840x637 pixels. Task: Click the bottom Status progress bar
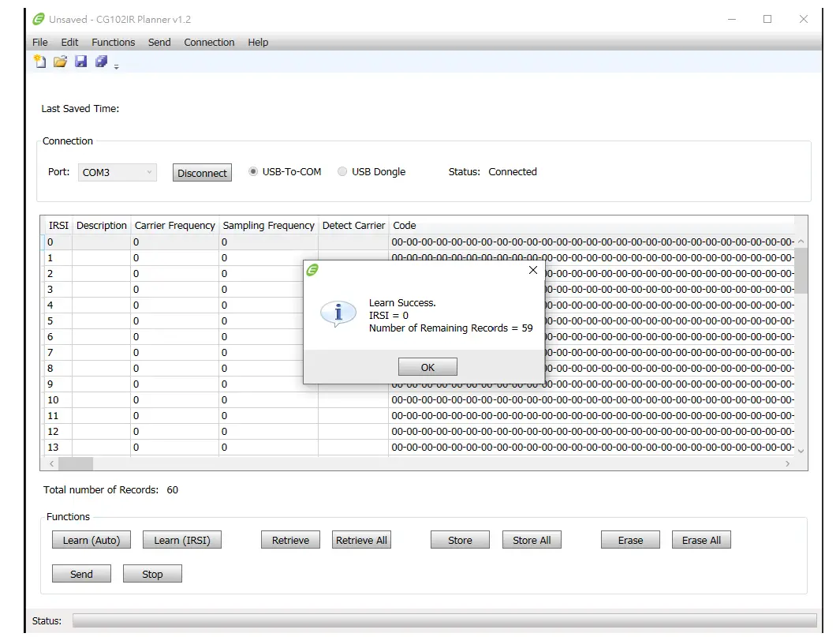445,620
